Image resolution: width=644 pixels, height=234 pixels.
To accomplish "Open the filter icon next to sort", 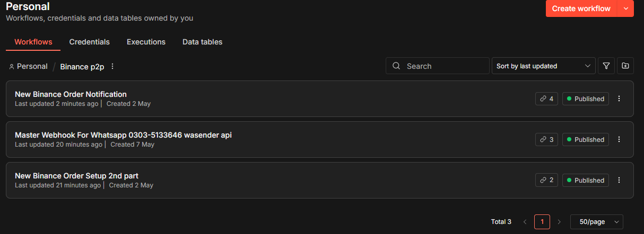I will (606, 66).
